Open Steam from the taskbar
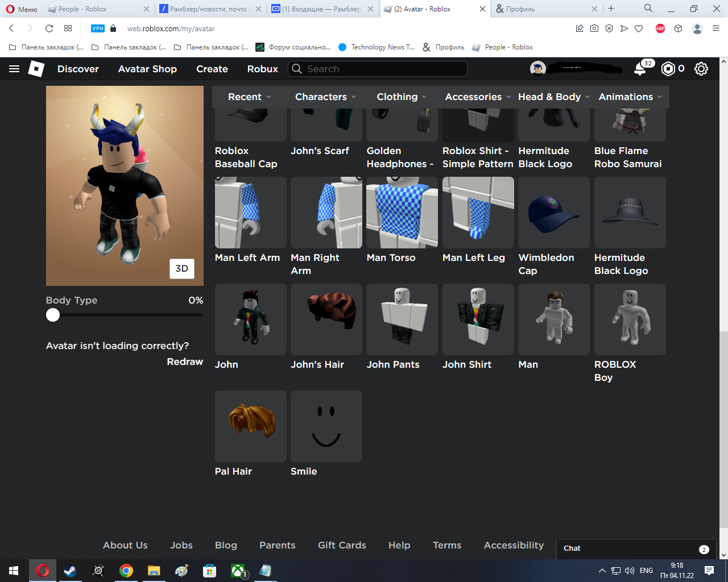The image size is (728, 582). click(x=71, y=571)
